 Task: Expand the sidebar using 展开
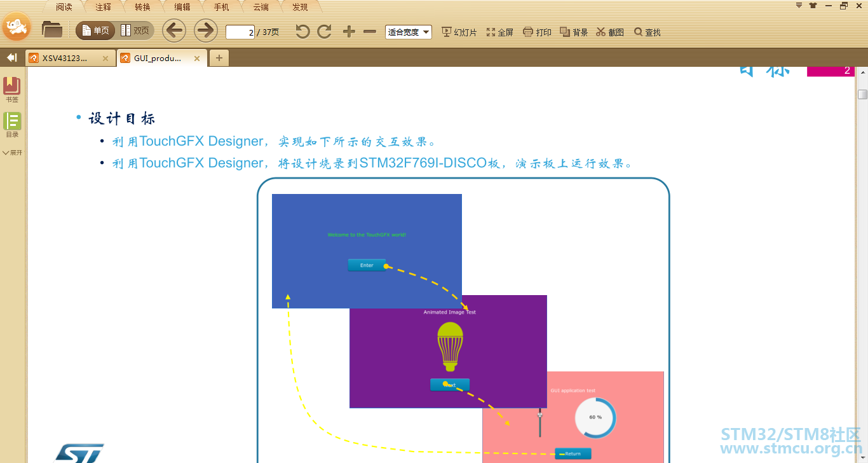(13, 153)
